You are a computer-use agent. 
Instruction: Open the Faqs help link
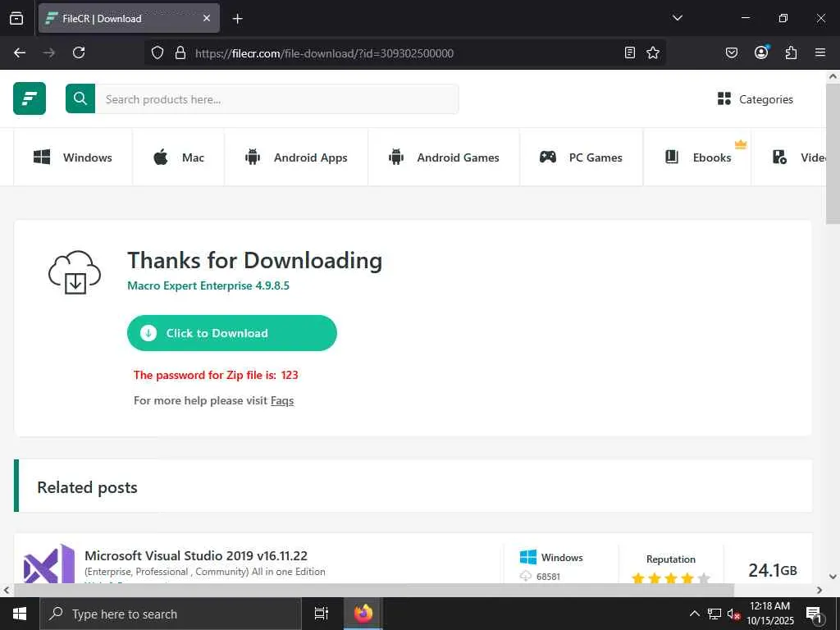[282, 400]
